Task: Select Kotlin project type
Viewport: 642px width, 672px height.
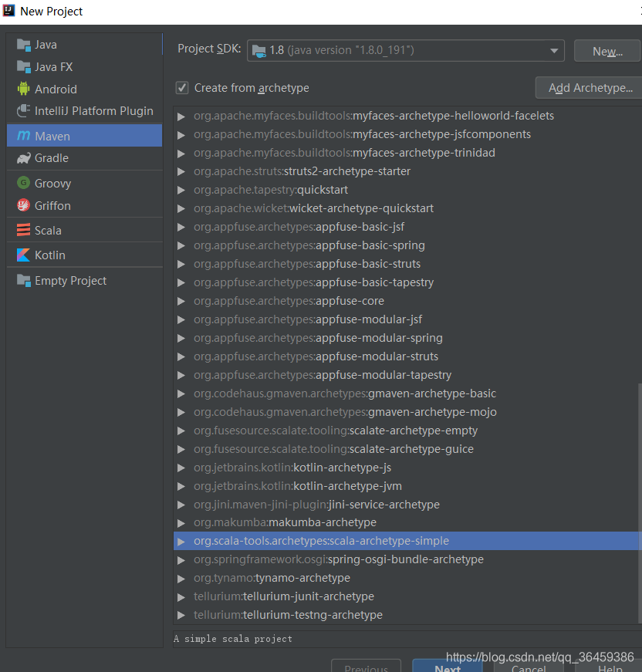Action: coord(84,255)
